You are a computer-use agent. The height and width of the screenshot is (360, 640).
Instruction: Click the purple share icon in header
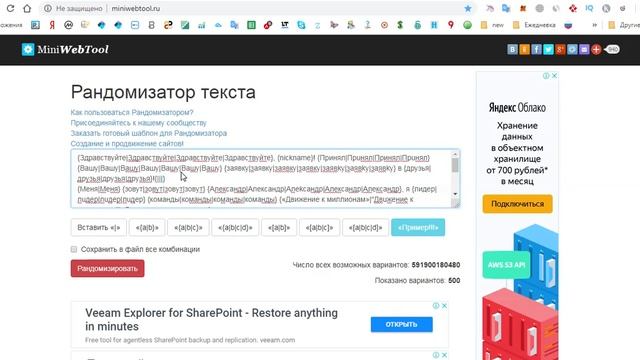point(584,49)
